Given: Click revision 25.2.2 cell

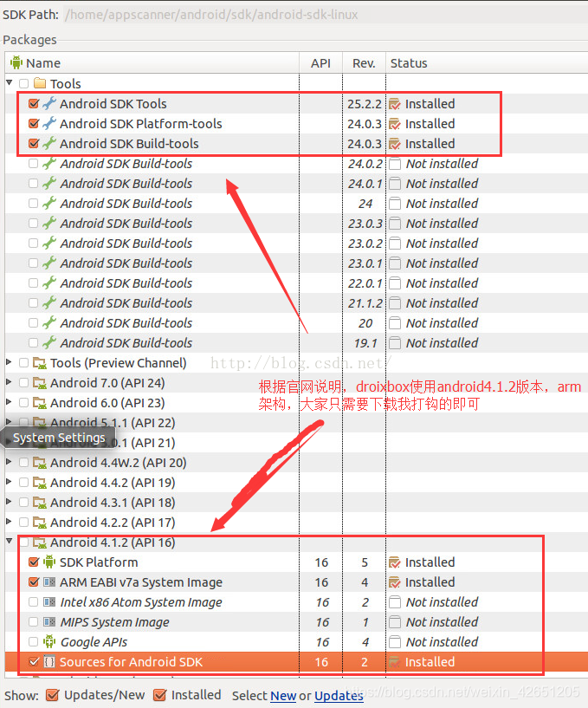Looking at the screenshot, I should [365, 104].
